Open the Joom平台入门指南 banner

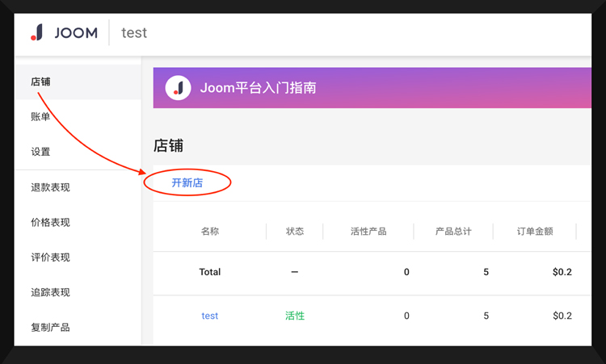(372, 88)
